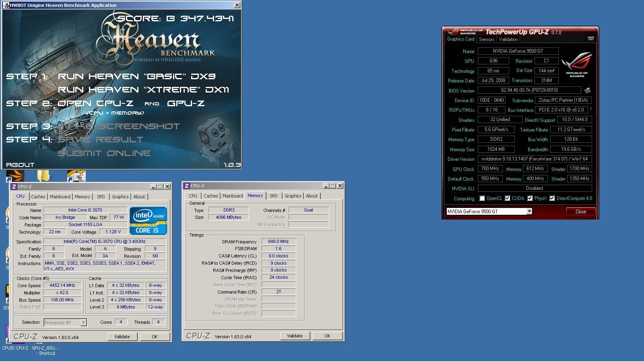Toggle the DirectCompute 4.0 checkbox in GPU-Z
644x362 pixels.
tap(552, 198)
